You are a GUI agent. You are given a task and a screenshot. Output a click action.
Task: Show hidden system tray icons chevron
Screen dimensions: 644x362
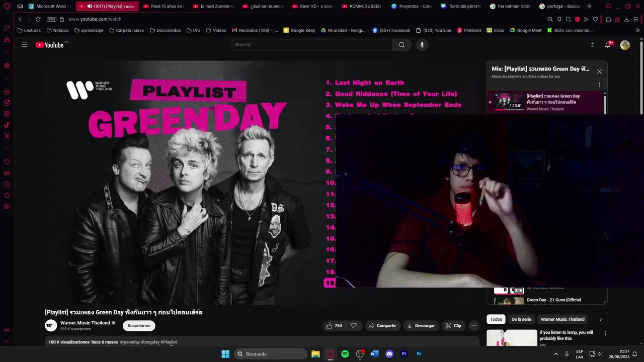click(555, 354)
